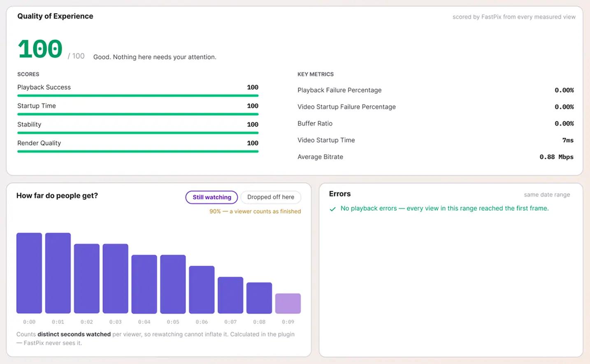
Task: Click the KEY METRICS section header
Action: coord(316,74)
